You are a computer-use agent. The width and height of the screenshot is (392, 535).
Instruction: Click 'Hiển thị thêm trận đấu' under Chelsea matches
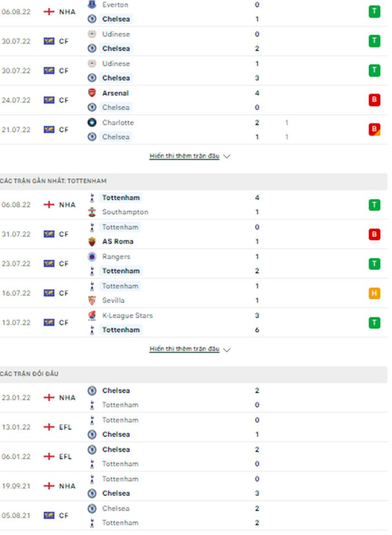[x=184, y=156]
